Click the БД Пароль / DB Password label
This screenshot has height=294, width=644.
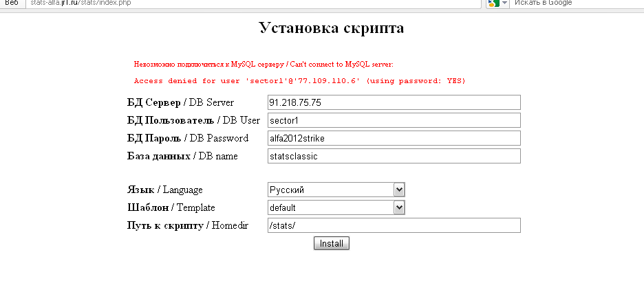[x=188, y=138]
